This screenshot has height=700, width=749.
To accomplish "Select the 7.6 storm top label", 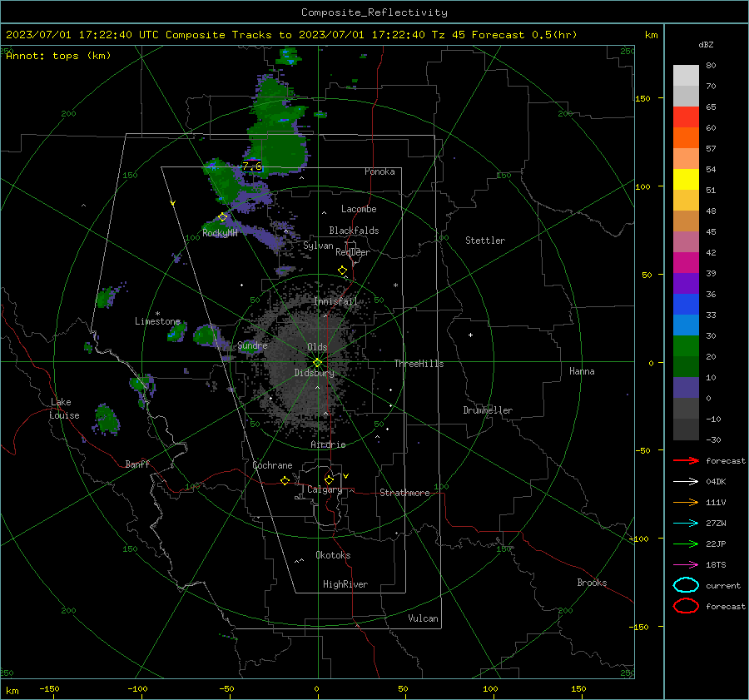I will click(252, 166).
